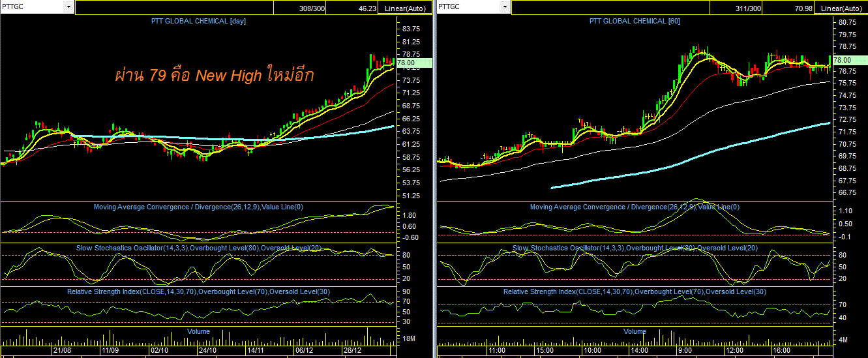Select the MACD indicator title on 60-minute chart
This screenshot has height=358, width=868.
[x=635, y=207]
